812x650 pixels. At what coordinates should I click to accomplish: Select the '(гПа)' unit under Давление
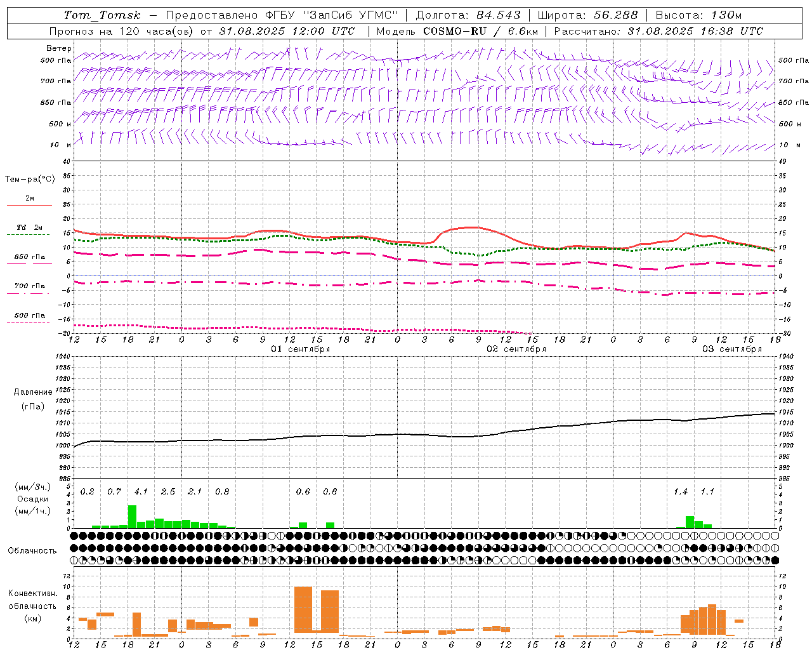(x=32, y=407)
